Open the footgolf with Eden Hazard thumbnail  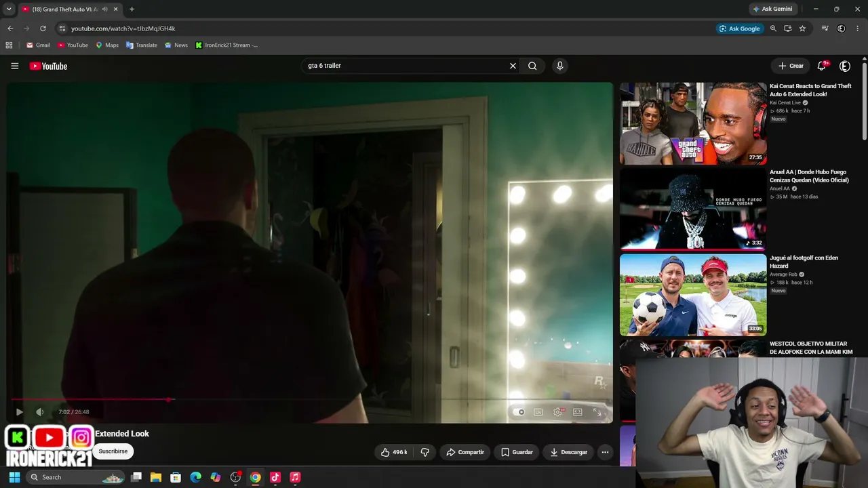click(693, 295)
